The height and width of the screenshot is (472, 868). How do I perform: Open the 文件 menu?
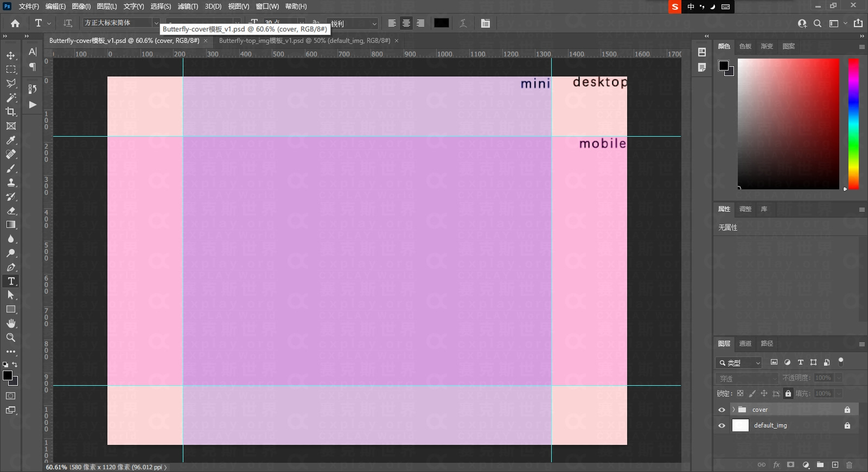(29, 7)
